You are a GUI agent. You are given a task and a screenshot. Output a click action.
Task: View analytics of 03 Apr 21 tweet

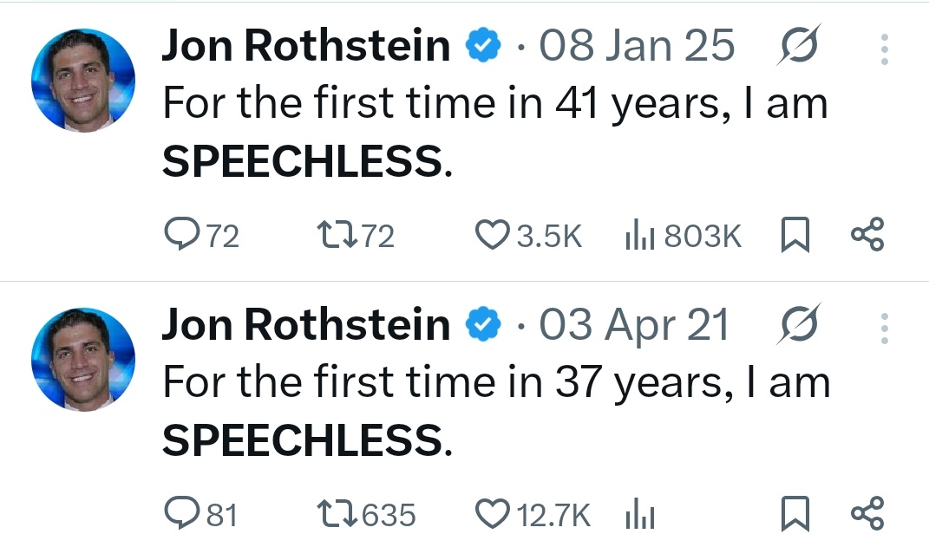click(638, 515)
